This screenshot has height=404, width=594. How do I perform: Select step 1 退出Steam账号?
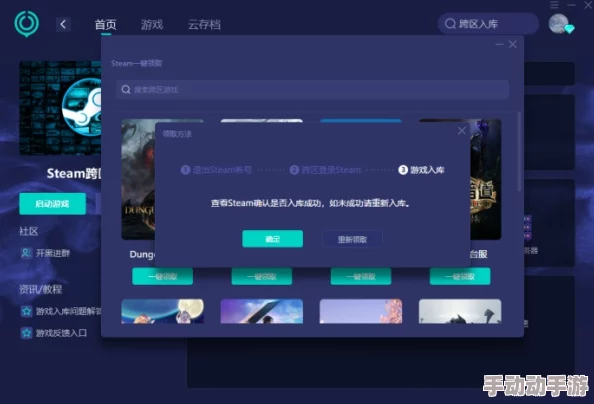click(x=216, y=170)
